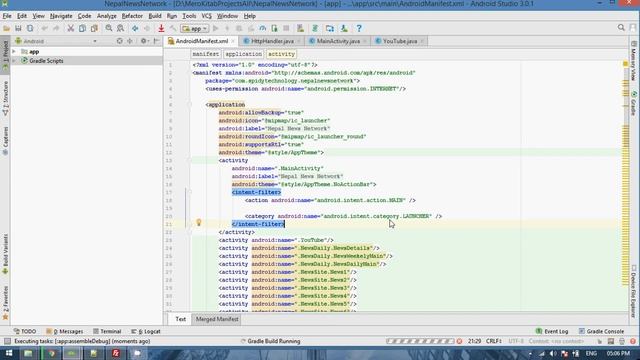Click the yellow lightbulb intention icon
640x360 pixels.
tap(199, 222)
